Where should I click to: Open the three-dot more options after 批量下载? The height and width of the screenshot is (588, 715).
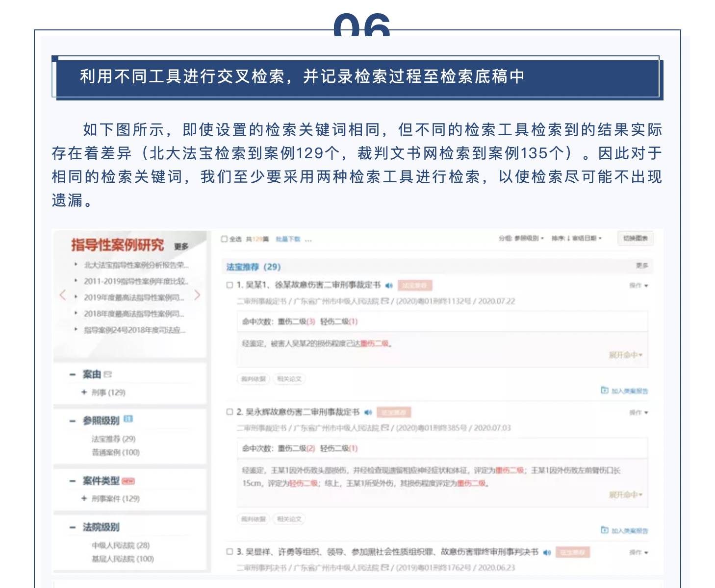308,240
